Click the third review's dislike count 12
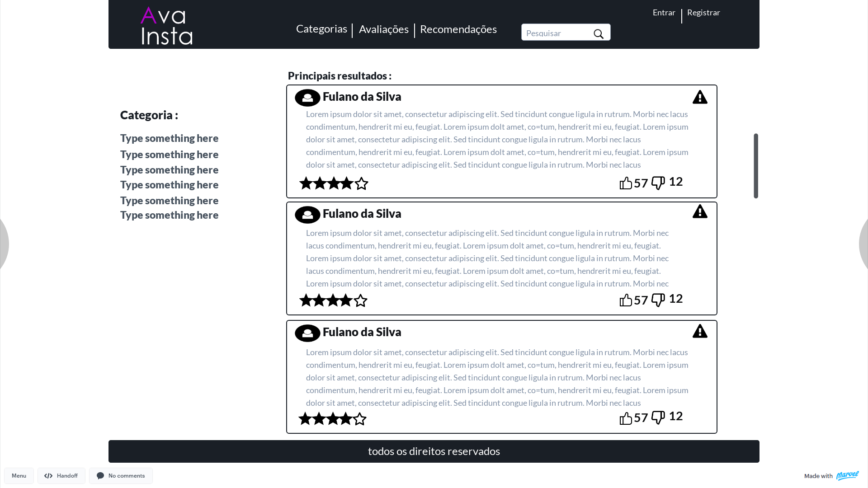 coord(675,416)
